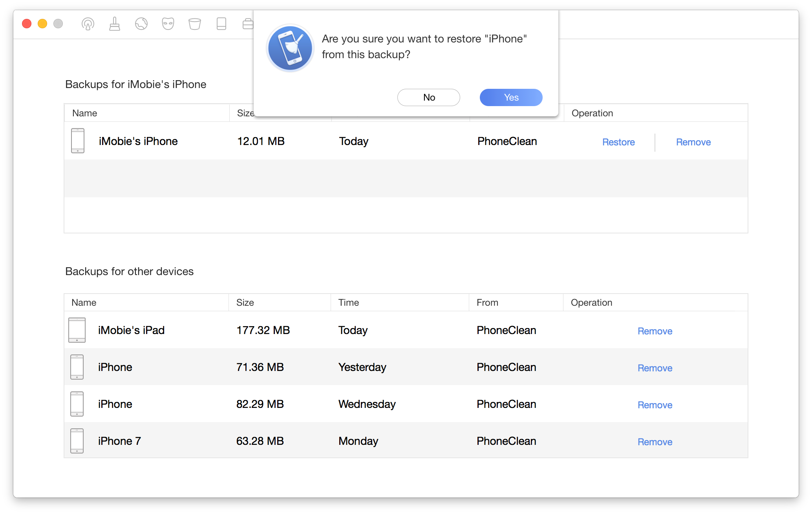Open the Quick Clean fingerprint icon
Viewport: 812px width, 514px height.
[x=88, y=24]
